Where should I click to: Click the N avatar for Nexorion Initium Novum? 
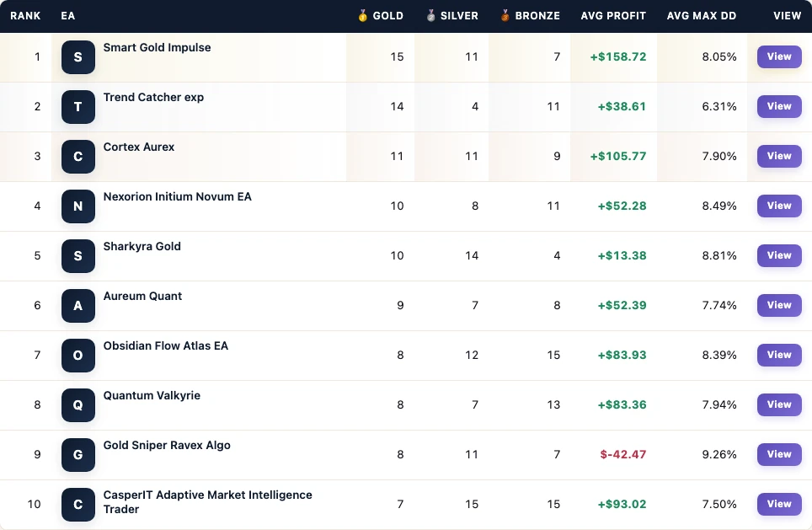[x=78, y=206]
